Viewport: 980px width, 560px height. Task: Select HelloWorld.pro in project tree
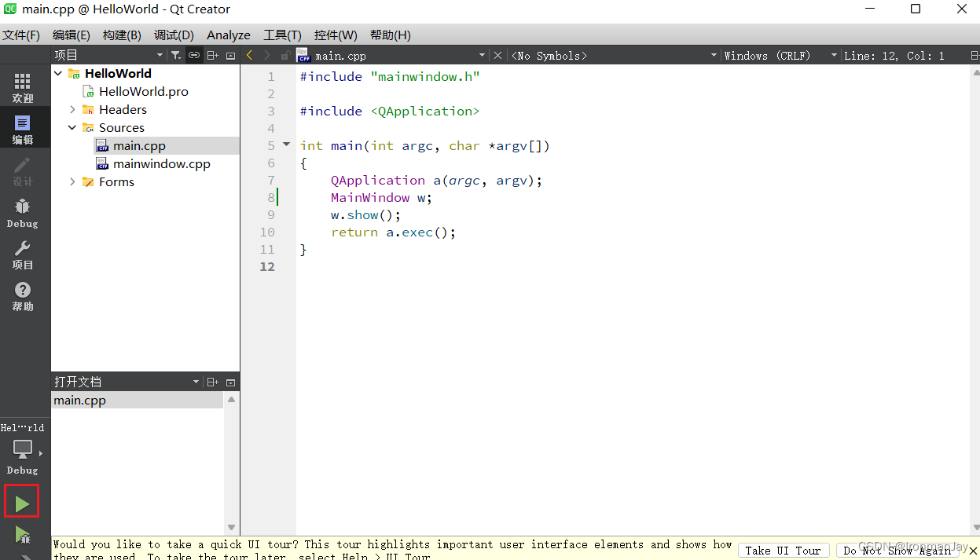tap(143, 91)
